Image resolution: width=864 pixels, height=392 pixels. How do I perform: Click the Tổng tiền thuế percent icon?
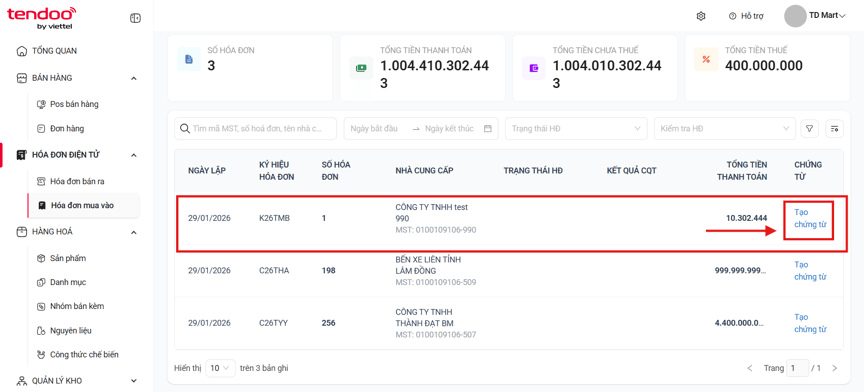coord(706,60)
